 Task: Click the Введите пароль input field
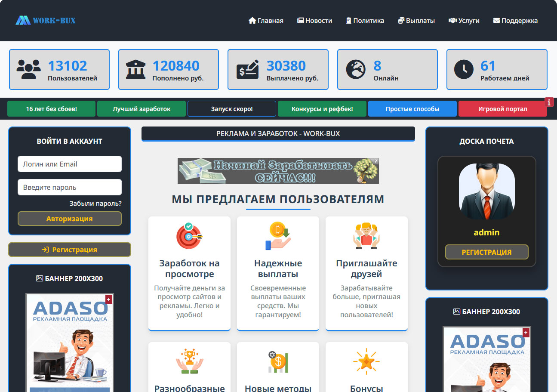pos(70,187)
